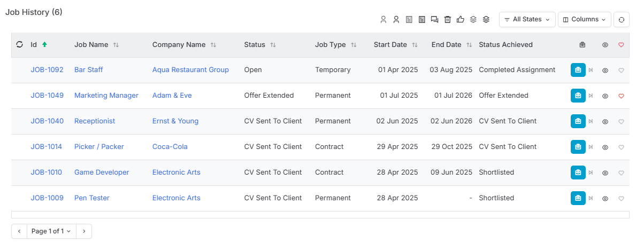
Task: Open the Columns chooser dropdown
Action: (584, 19)
